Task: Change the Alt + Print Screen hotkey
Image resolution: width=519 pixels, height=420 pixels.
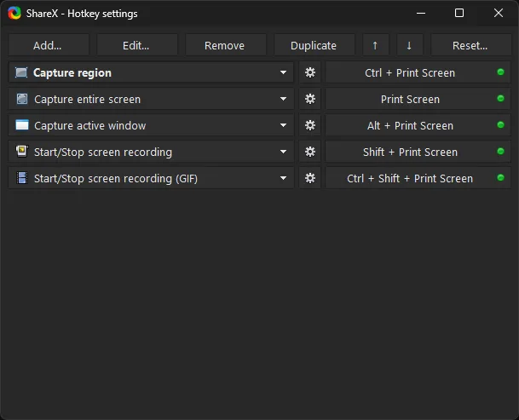Action: point(418,125)
